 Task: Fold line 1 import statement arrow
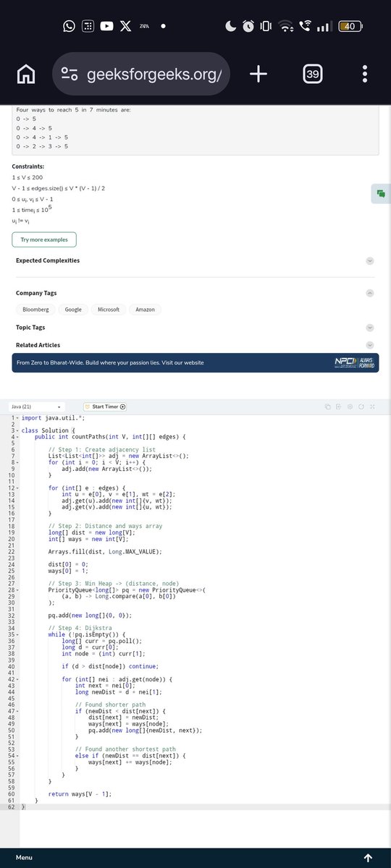click(17, 418)
